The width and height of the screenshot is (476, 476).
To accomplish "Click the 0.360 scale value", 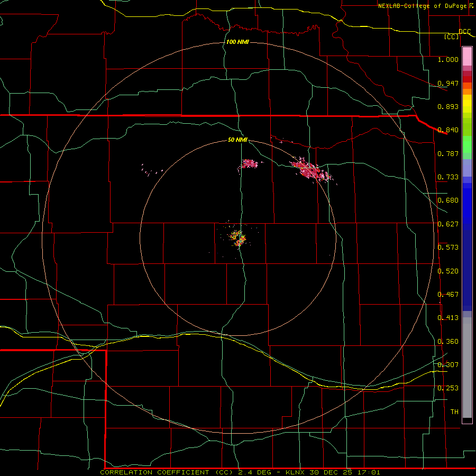I will point(448,342).
